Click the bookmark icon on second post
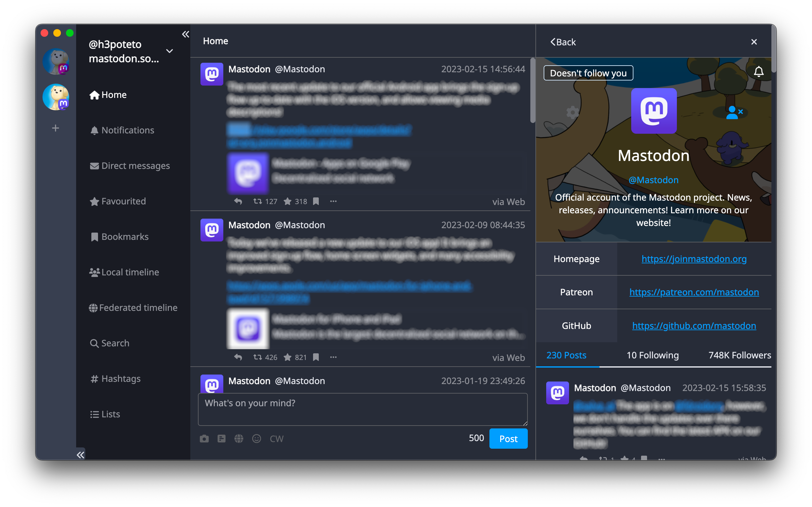812x507 pixels. (x=316, y=357)
